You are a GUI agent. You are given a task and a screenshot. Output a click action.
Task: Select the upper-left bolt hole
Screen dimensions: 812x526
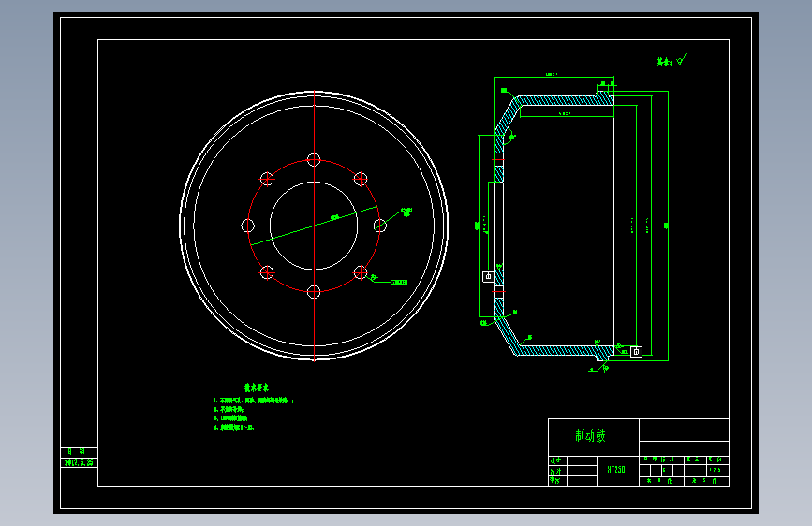coord(267,179)
